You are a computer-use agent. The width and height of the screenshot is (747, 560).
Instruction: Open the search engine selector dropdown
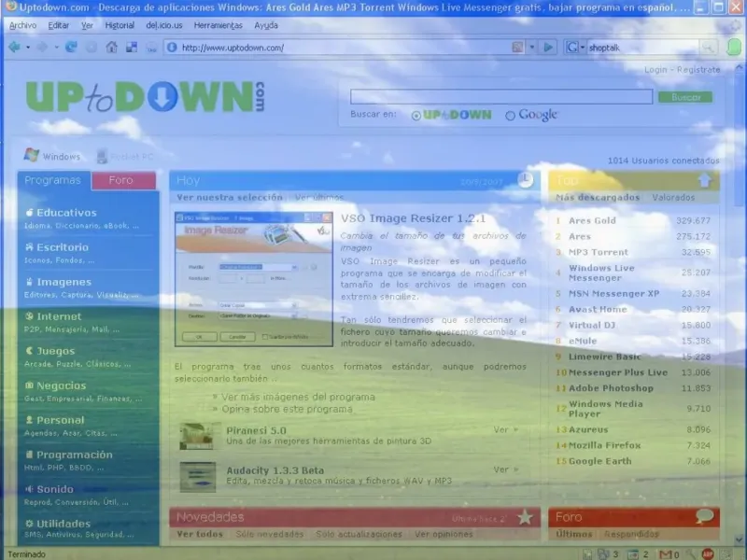(582, 48)
